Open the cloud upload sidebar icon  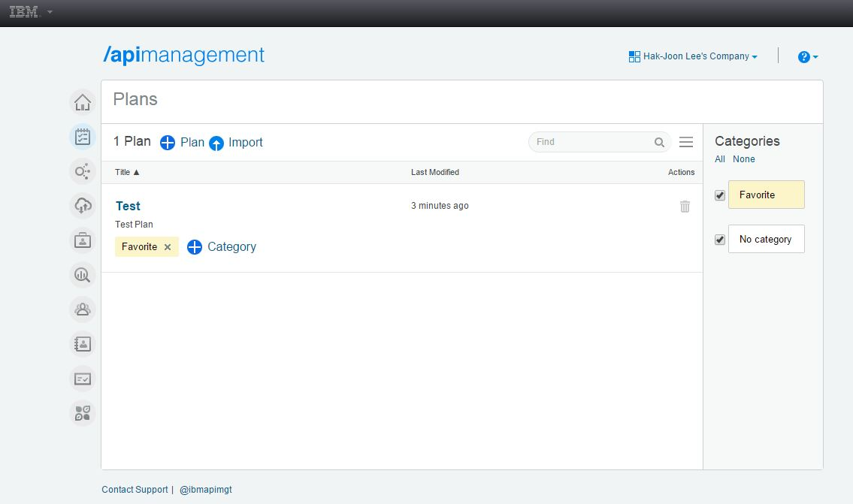point(83,206)
